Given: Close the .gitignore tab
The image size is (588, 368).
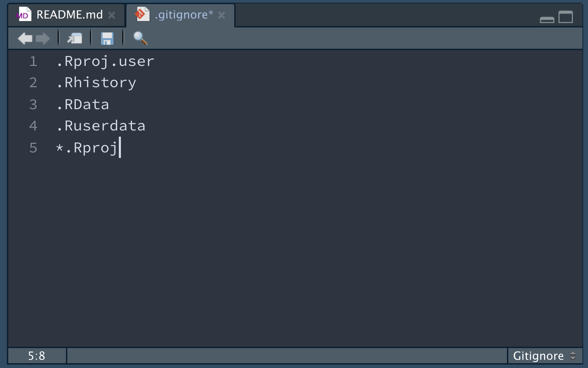Looking at the screenshot, I should click(222, 15).
